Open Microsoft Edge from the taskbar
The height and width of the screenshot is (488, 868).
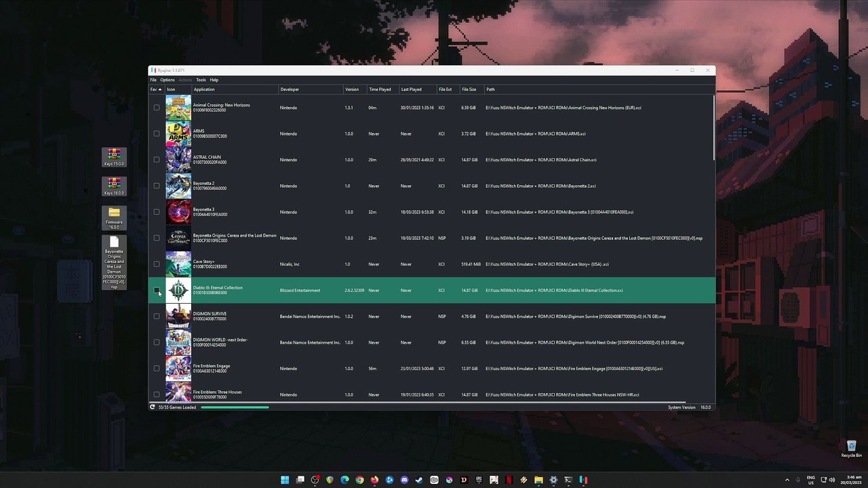pos(344,480)
